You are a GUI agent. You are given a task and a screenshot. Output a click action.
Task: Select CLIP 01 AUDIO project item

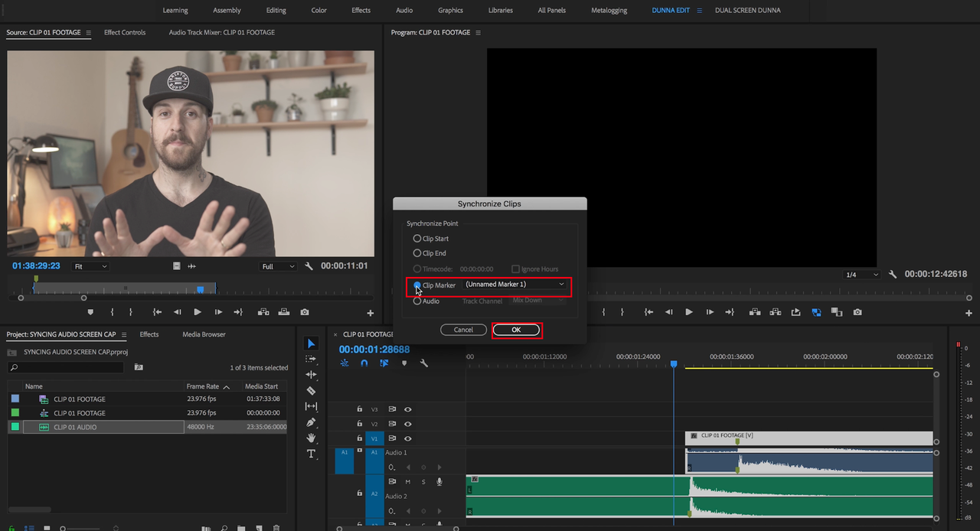point(147,427)
